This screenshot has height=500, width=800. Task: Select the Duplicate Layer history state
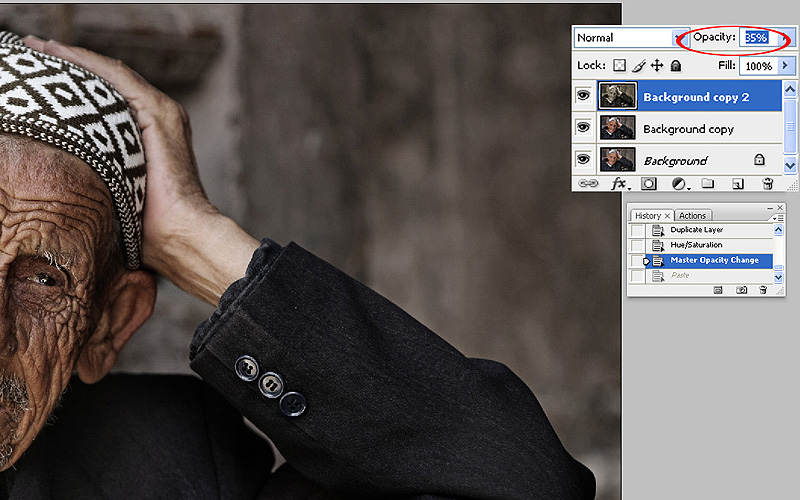click(696, 230)
